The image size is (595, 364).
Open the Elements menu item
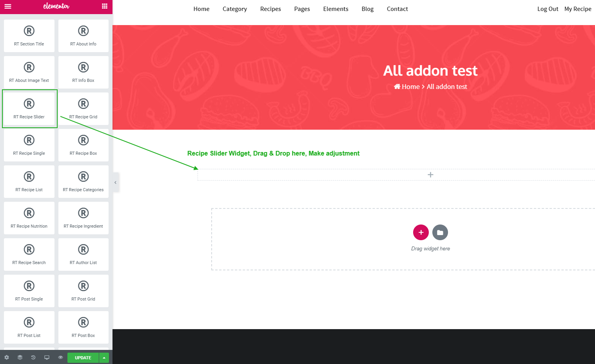point(336,9)
